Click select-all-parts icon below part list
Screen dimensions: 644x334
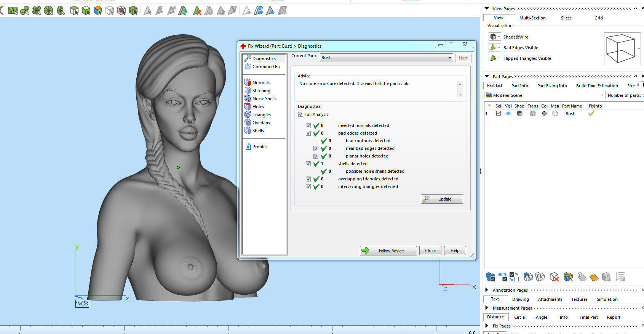(x=491, y=277)
